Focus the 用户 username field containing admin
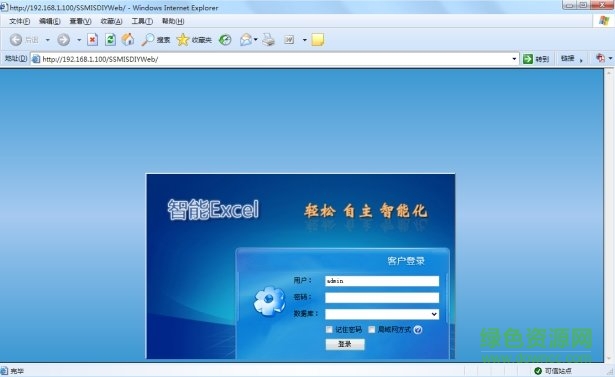Image resolution: width=615 pixels, height=377 pixels. coord(382,281)
